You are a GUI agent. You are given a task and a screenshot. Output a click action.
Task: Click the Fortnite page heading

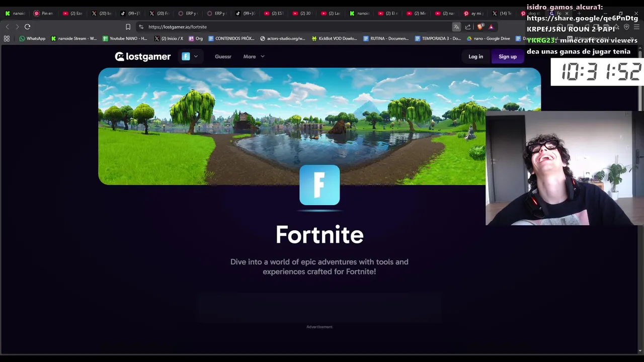pyautogui.click(x=319, y=235)
